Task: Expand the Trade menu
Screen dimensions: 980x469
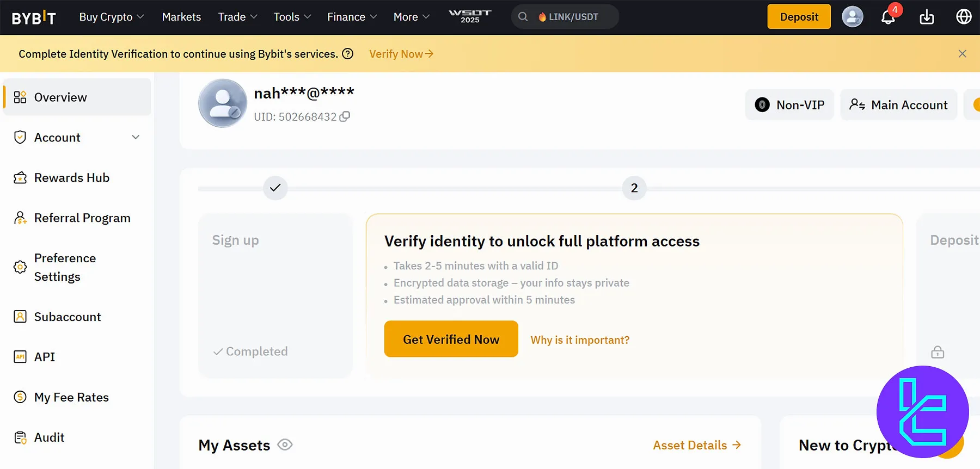Action: pos(237,17)
